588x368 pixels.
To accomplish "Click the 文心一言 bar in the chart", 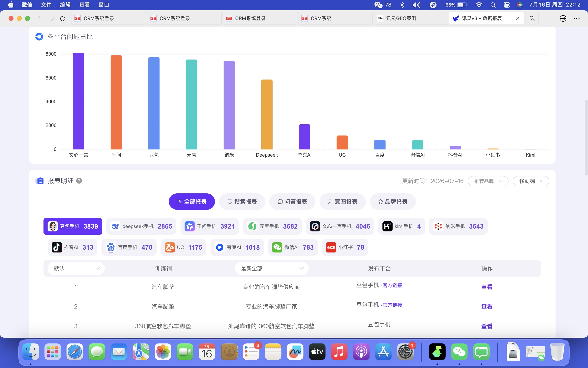I will tap(78, 101).
